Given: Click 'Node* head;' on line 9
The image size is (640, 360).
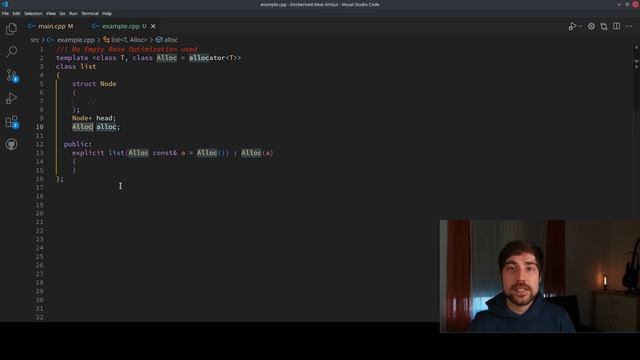Looking at the screenshot, I should 94,118.
